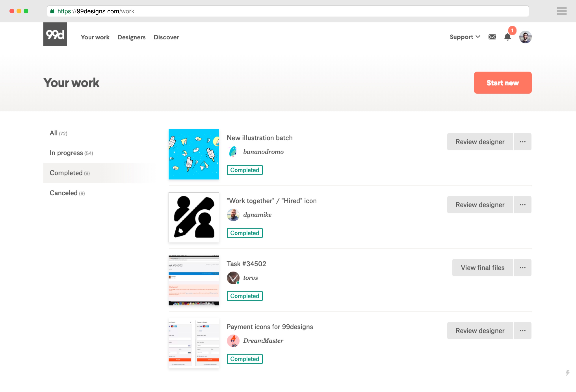Click the secure padlock icon in address bar
Image resolution: width=576 pixels, height=392 pixels.
(52, 11)
